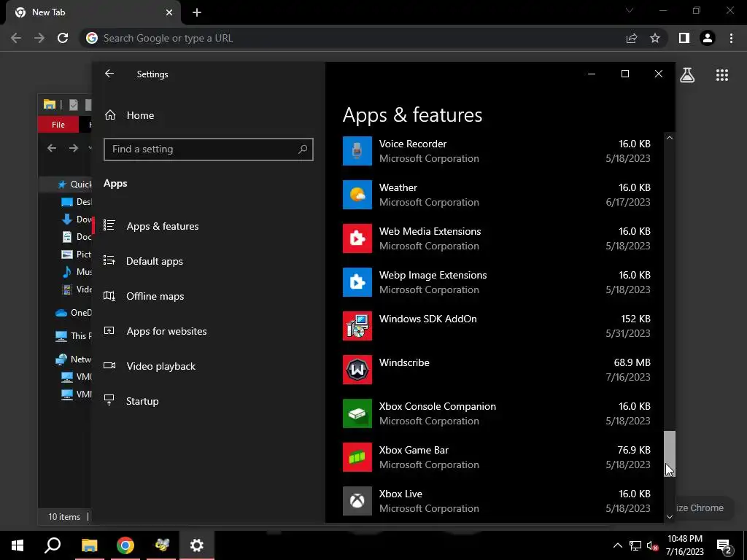747x560 pixels.
Task: Focus the Find a setting search box
Action: (208, 149)
